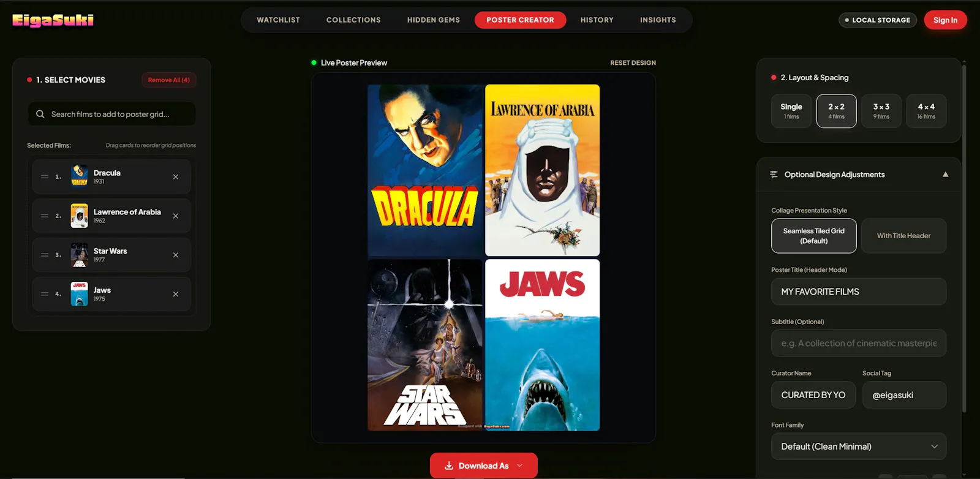Toggle the Local Storage indicator
The width and height of the screenshot is (980, 479).
(878, 20)
